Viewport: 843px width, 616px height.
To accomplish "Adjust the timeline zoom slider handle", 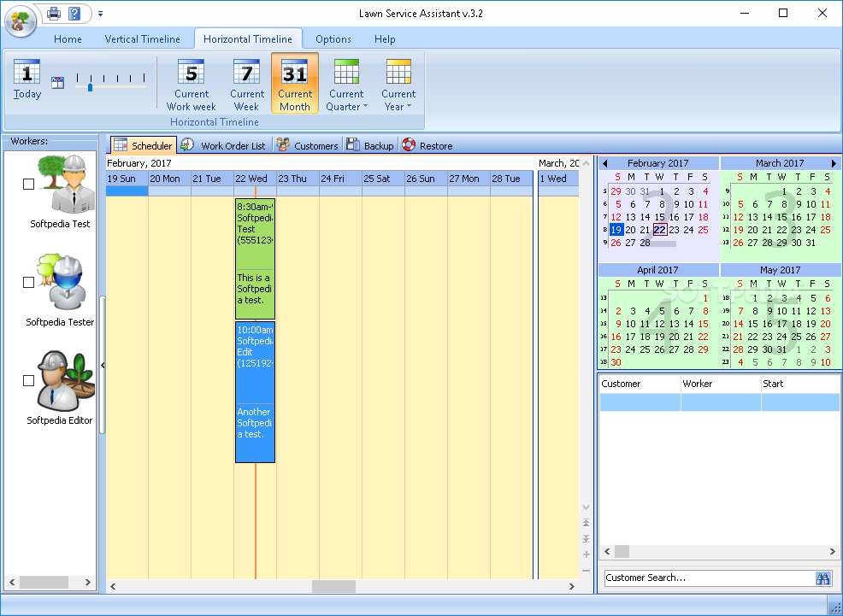I will pos(91,86).
